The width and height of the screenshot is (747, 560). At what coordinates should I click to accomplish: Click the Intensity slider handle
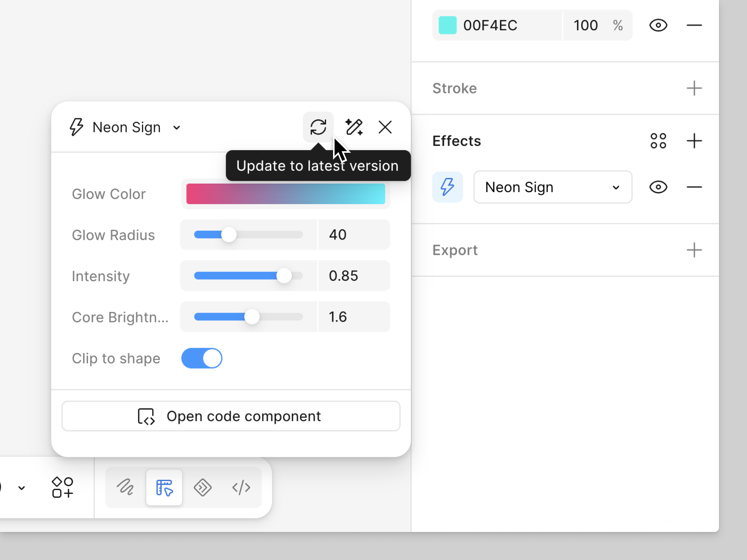point(284,276)
